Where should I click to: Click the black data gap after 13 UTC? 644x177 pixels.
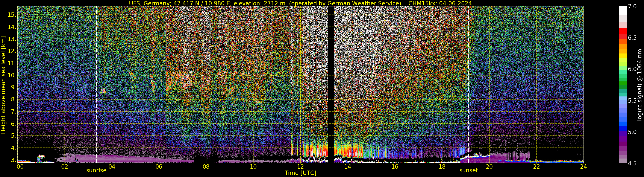tap(331, 85)
